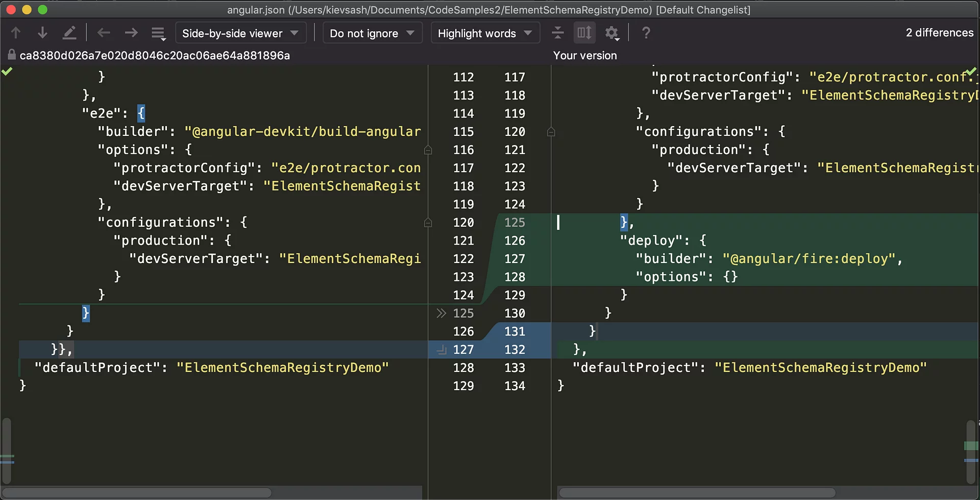The image size is (980, 500).
Task: Toggle collapse unchanged fragments
Action: [557, 33]
